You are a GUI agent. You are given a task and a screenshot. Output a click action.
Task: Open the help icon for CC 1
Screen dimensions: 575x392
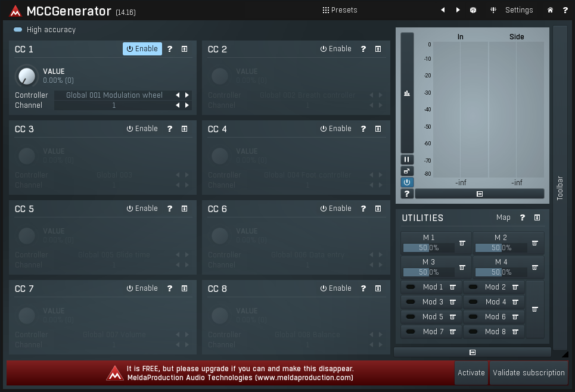170,49
